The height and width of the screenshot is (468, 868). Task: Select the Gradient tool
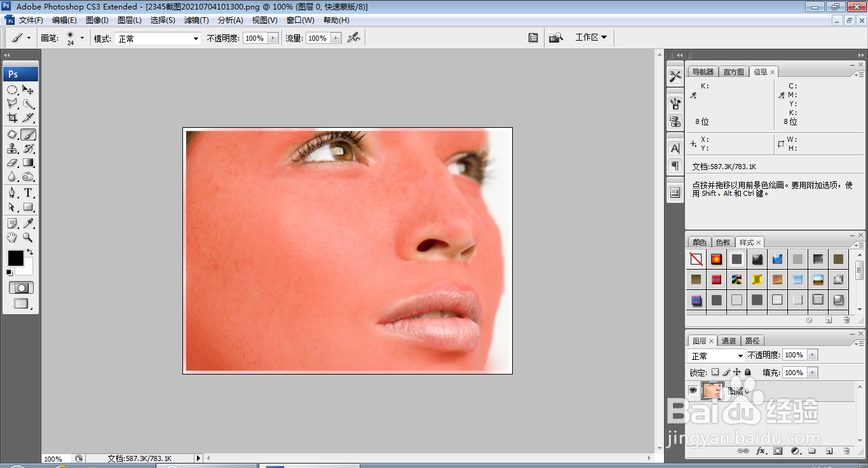pyautogui.click(x=28, y=162)
